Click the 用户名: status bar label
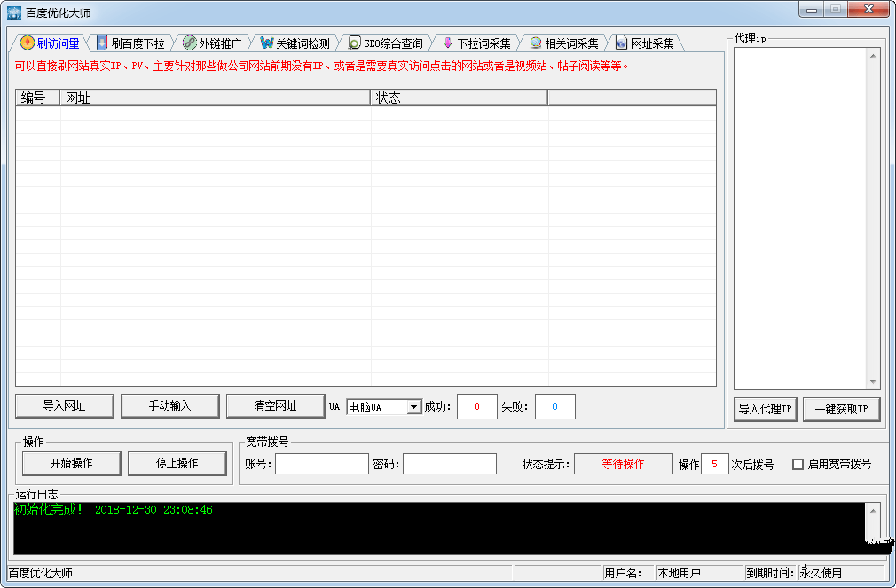 tap(623, 573)
